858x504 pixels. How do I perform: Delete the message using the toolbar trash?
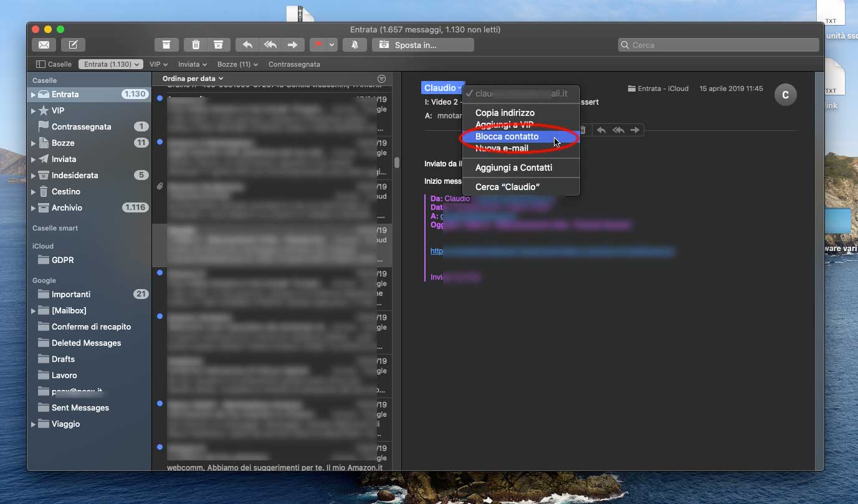(x=196, y=45)
